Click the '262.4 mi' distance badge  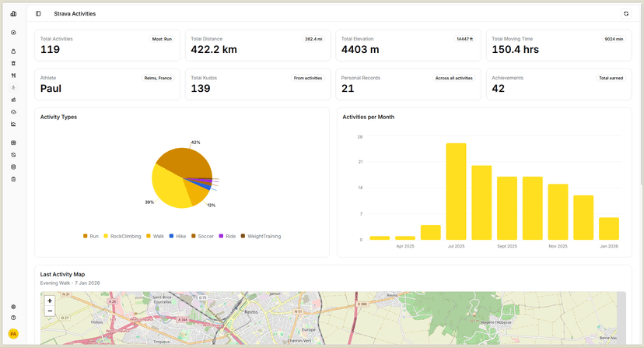[x=313, y=39]
